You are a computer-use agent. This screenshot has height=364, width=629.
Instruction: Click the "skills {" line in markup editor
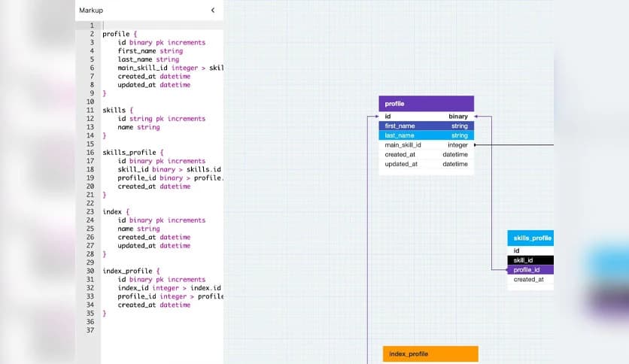(119, 110)
